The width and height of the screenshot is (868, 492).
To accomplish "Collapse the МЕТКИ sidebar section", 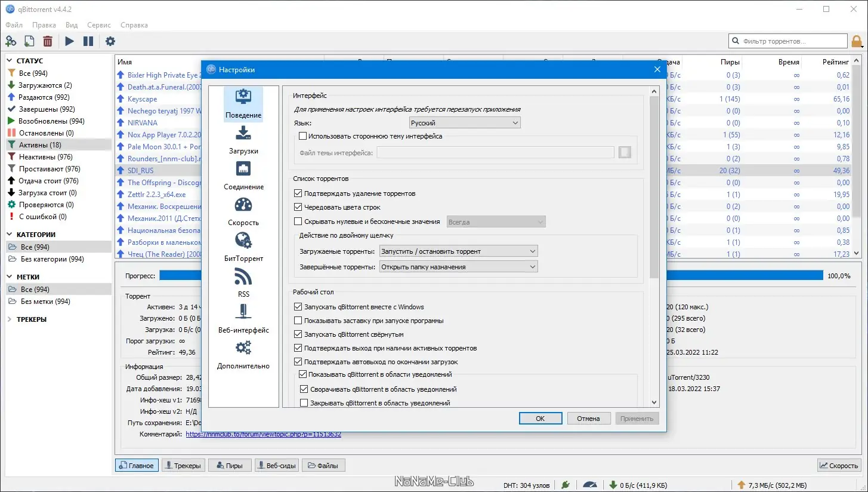I will tap(10, 277).
